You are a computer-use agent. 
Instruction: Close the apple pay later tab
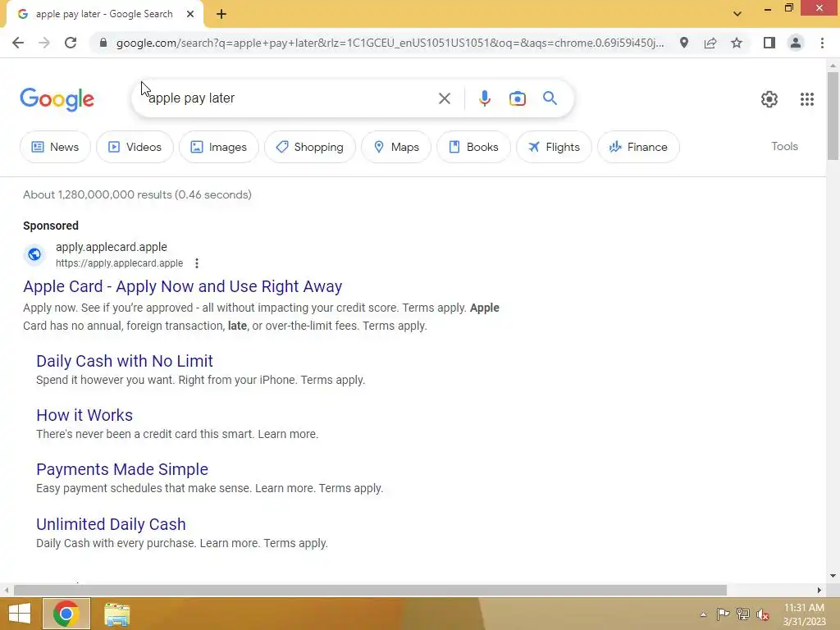tap(190, 14)
